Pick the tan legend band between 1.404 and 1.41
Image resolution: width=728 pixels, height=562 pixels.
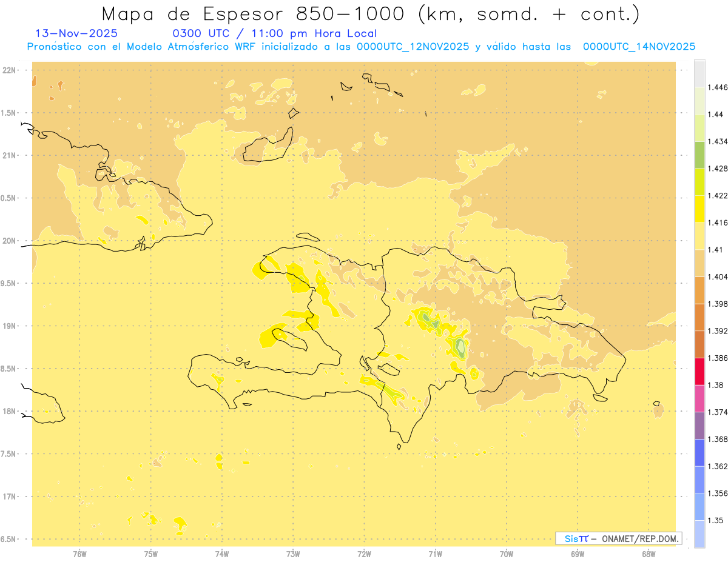[699, 263]
